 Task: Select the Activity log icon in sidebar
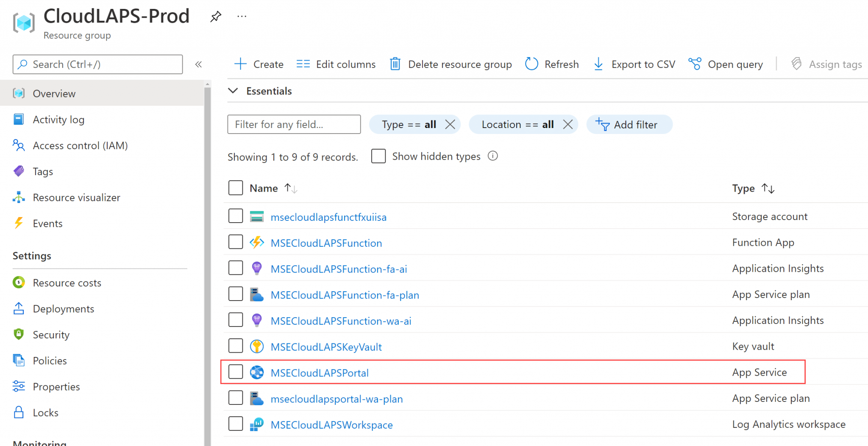pos(19,120)
